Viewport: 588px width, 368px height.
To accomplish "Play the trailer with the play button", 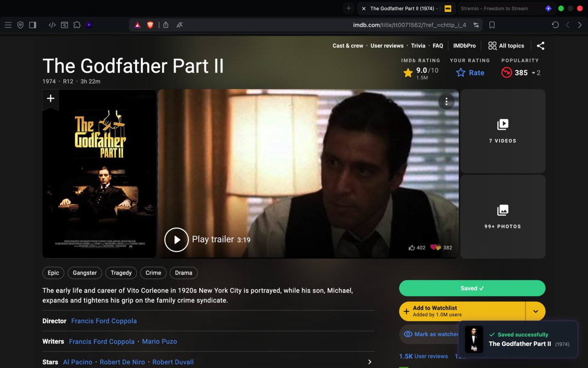I will coord(176,240).
